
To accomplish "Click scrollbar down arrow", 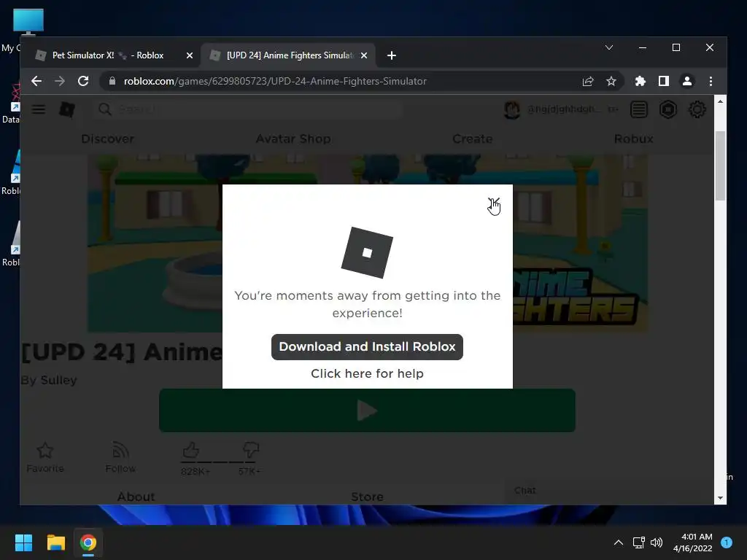I will pyautogui.click(x=720, y=498).
